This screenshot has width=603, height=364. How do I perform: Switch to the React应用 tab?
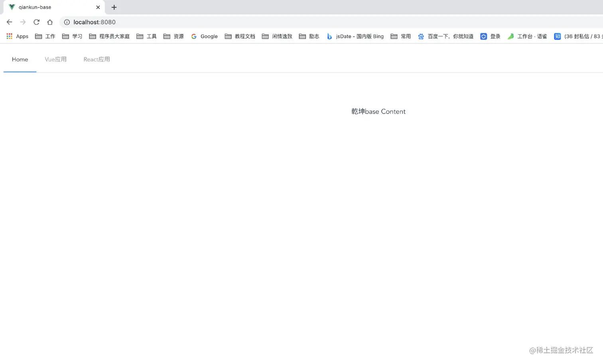[97, 59]
